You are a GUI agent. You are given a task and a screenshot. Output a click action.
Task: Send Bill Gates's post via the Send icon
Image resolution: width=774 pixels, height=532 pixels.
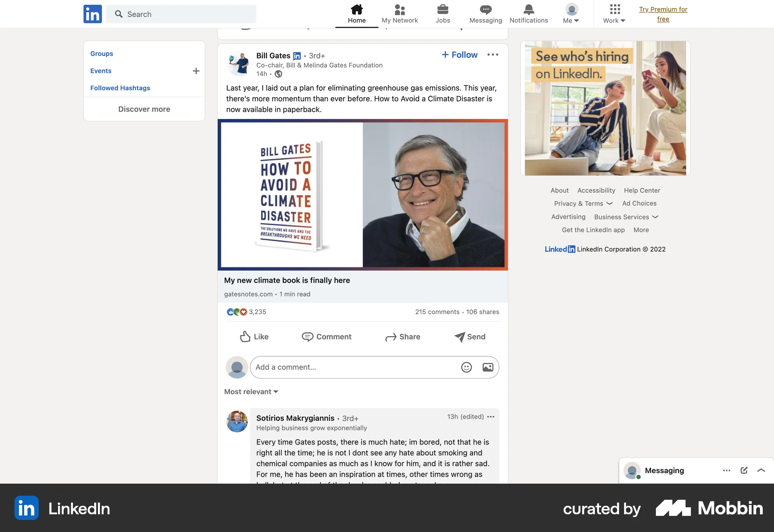pos(470,337)
